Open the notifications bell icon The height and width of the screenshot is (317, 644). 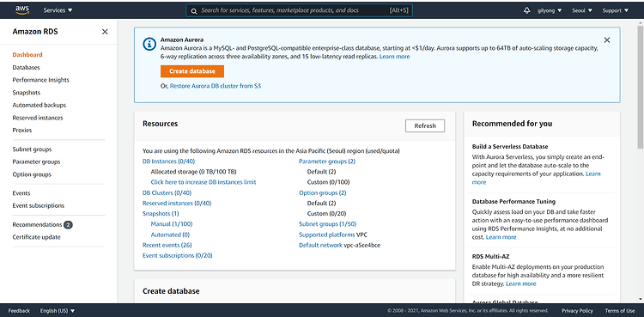click(x=527, y=10)
